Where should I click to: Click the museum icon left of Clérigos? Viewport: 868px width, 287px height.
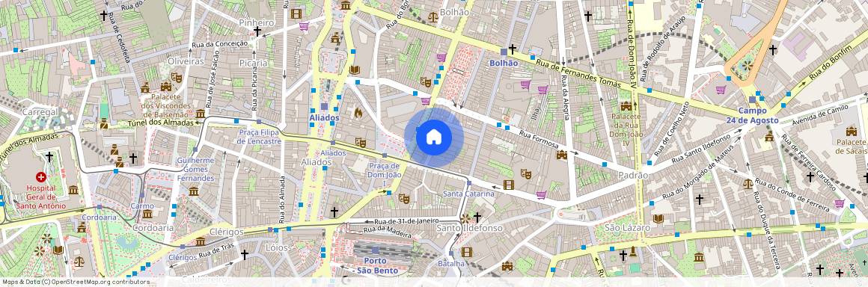[201, 241]
